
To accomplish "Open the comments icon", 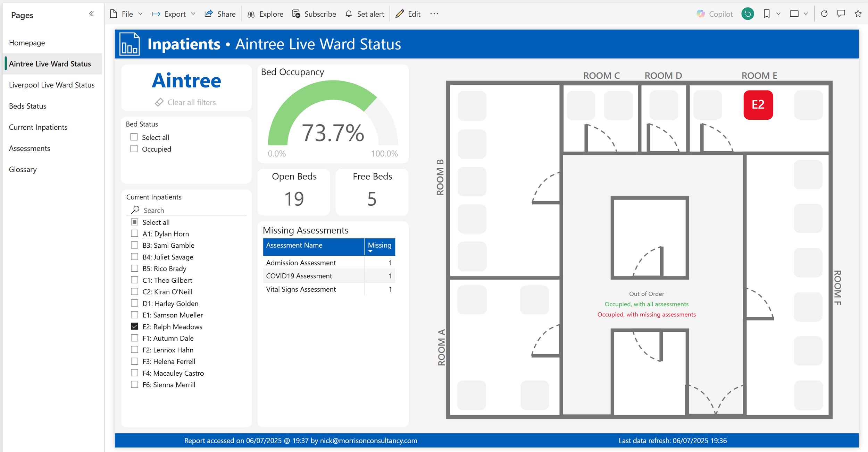I will tap(841, 14).
